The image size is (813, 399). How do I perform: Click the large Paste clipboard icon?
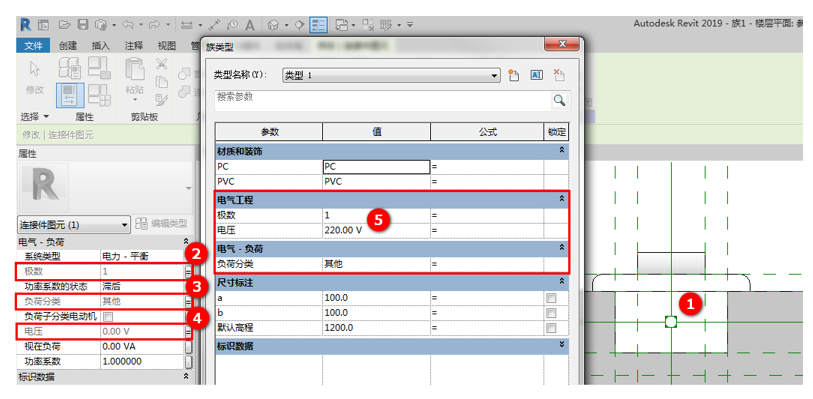click(x=135, y=68)
